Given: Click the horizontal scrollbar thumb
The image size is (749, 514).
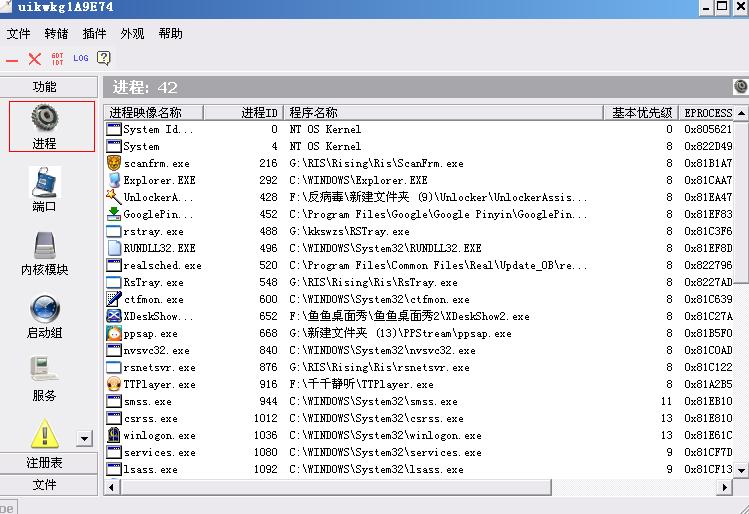Looking at the screenshot, I should 335,487.
